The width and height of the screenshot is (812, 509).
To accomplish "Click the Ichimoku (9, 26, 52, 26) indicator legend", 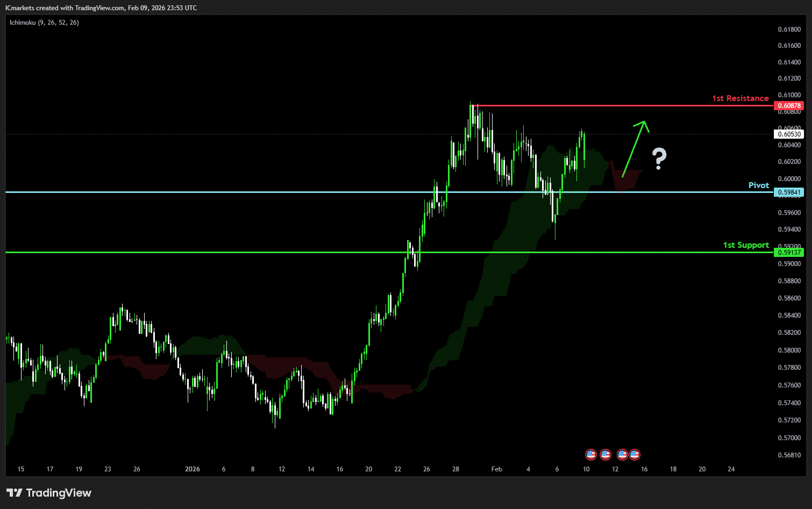I will click(44, 23).
